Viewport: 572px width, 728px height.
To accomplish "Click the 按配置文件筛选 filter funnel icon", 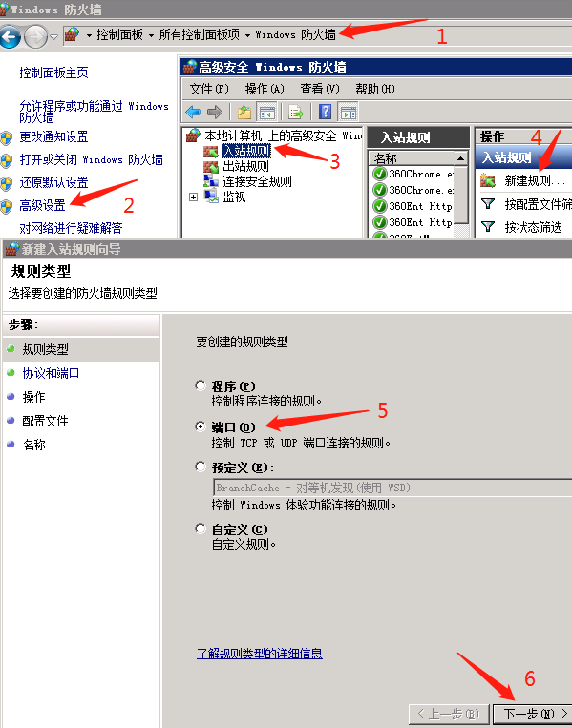I will click(x=487, y=203).
